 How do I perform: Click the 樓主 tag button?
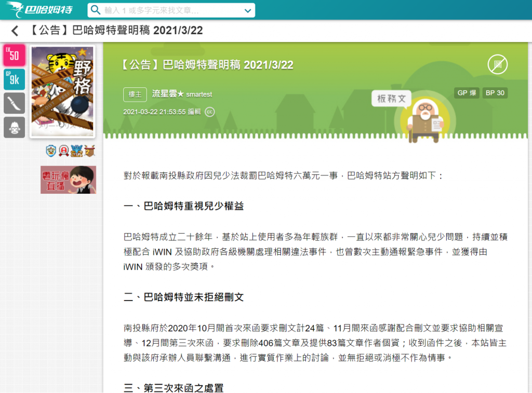pyautogui.click(x=135, y=94)
